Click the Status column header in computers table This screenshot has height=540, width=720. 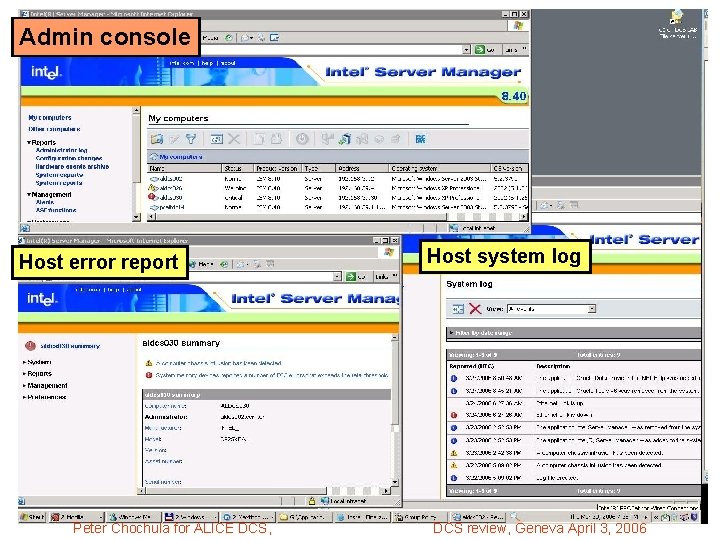tap(236, 169)
